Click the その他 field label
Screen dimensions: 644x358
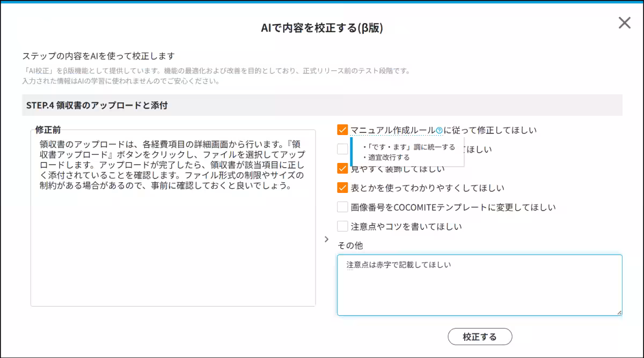click(x=350, y=245)
